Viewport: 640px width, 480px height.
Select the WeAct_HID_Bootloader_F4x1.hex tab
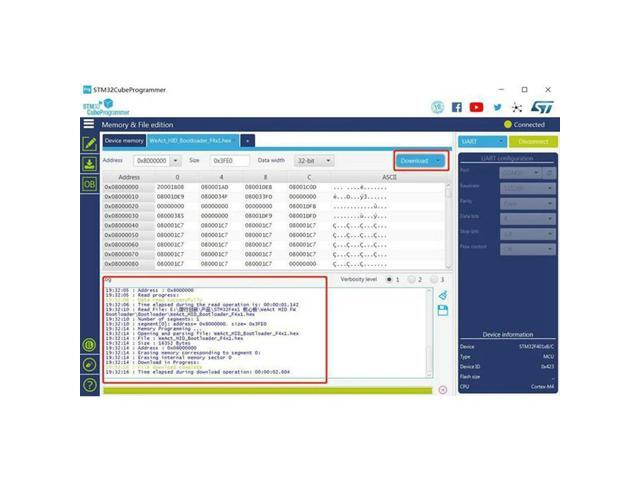(191, 141)
